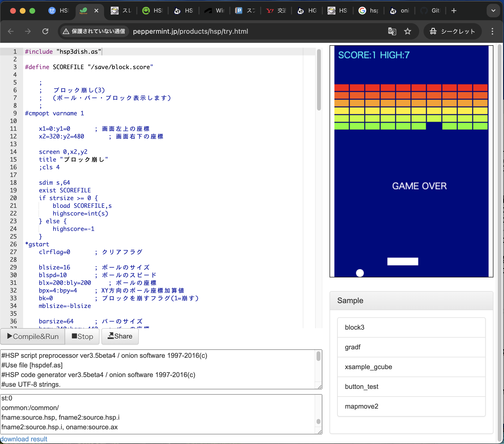Click the not-secure warning badge

tap(94, 31)
